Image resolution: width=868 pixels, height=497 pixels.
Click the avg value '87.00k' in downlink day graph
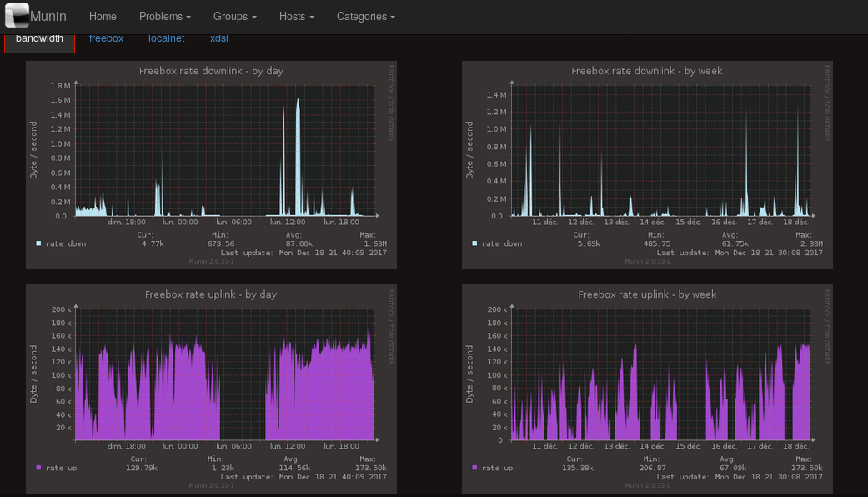[299, 243]
